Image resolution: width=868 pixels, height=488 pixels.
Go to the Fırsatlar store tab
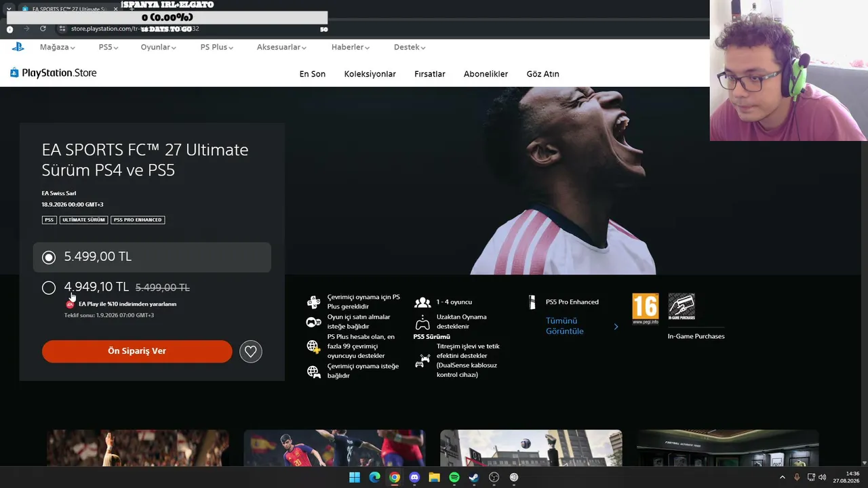(430, 74)
